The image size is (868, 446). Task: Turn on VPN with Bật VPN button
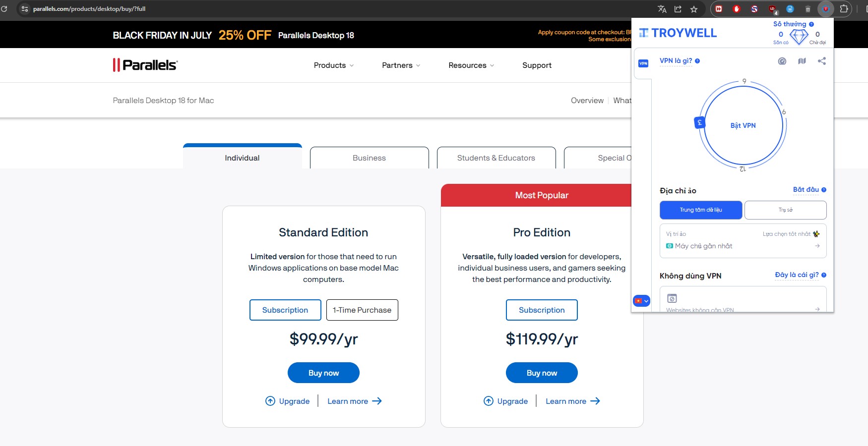(743, 125)
